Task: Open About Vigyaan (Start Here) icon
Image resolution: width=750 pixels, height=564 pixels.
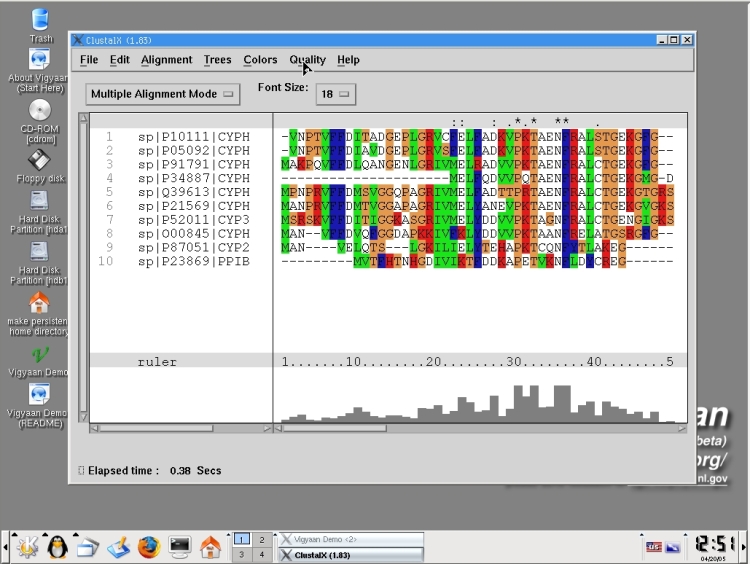Action: coord(40,60)
